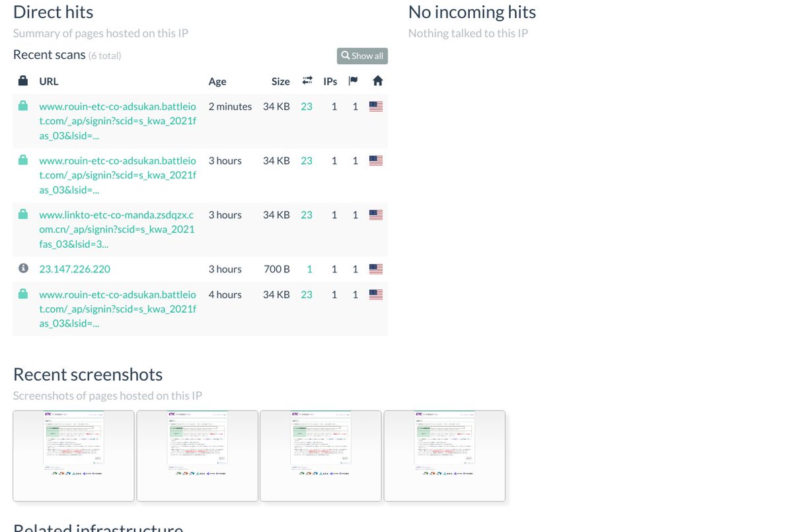The width and height of the screenshot is (793, 532).
Task: Click request count 23 in 4 hours row
Action: [x=307, y=295]
